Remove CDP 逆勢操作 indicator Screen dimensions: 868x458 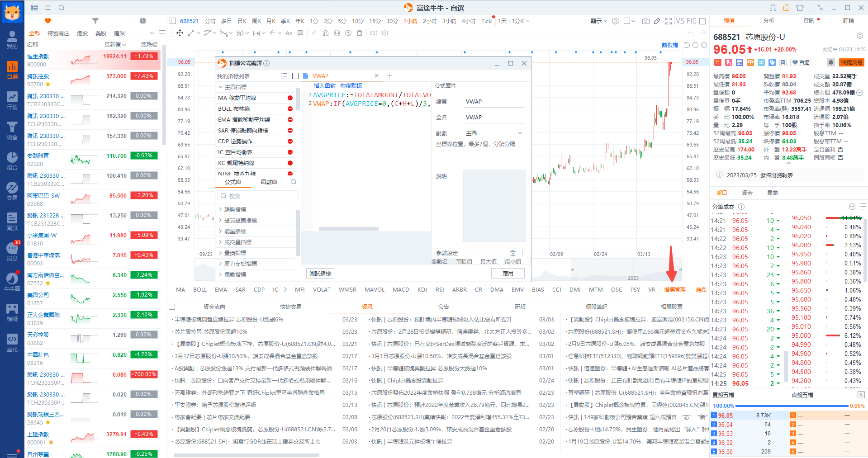290,141
